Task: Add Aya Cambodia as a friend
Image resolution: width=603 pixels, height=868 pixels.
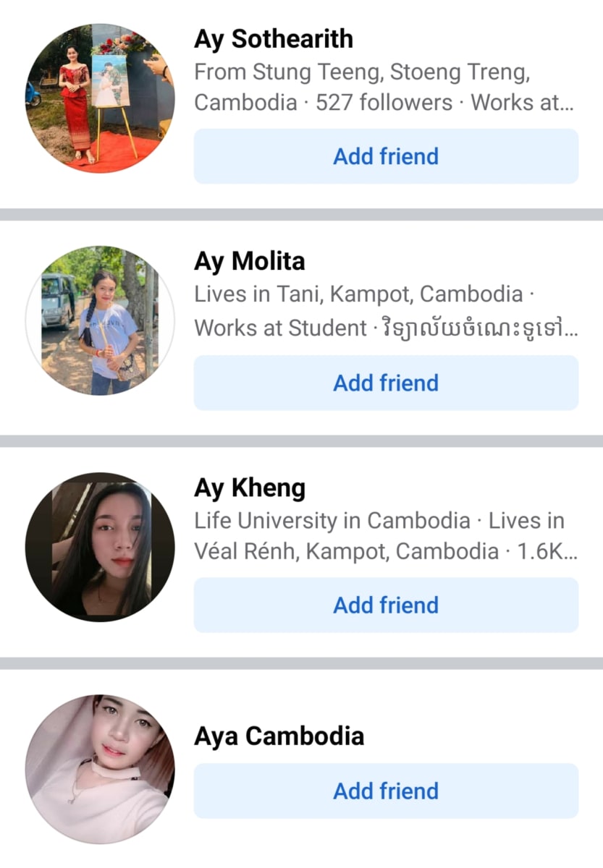Action: click(x=386, y=791)
